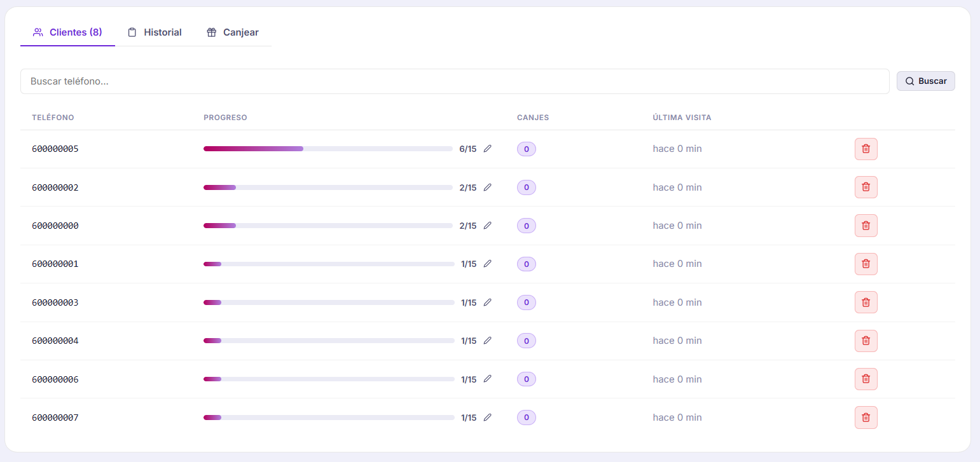The image size is (980, 462).
Task: Click the Última Visita column header
Action: click(x=682, y=118)
